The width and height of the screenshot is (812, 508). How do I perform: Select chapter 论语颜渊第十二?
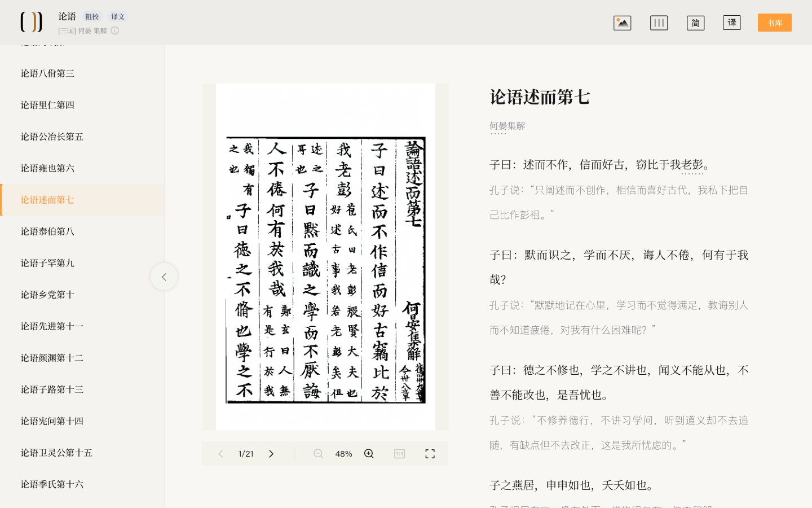tap(82, 358)
